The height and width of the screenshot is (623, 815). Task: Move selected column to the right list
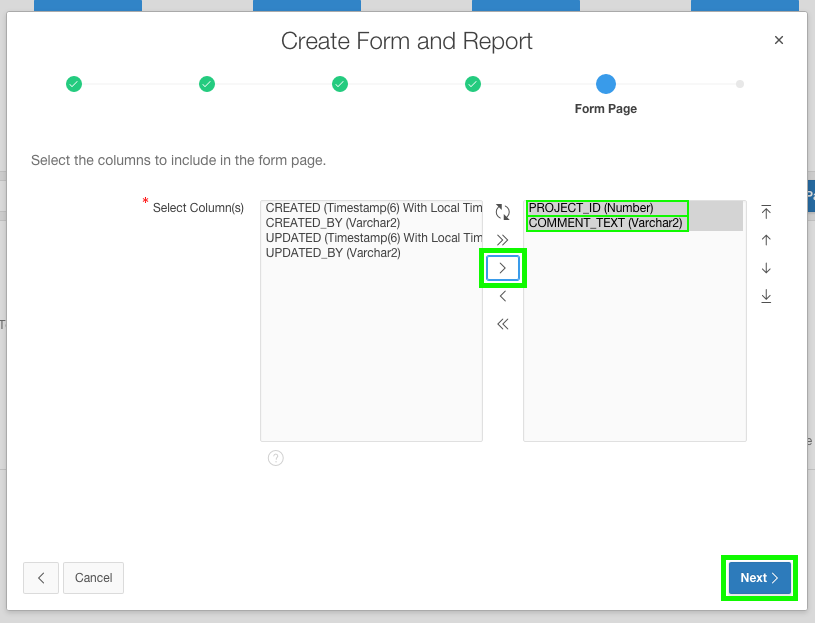click(x=503, y=267)
